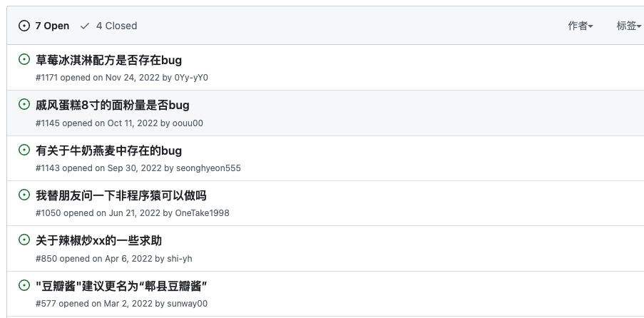Open issue 我替朋友问一下非程序猿可以做吗
The height and width of the screenshot is (318, 644).
121,195
